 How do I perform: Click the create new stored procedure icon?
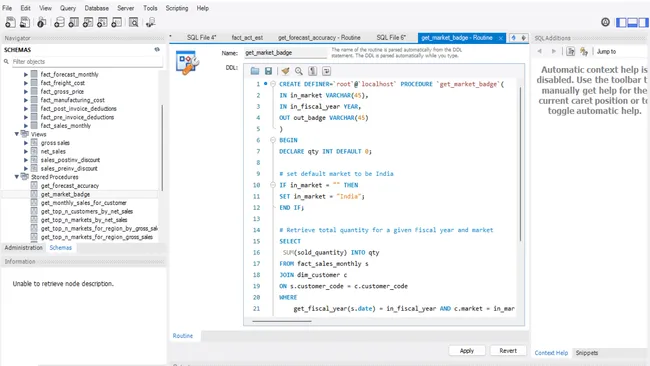(102, 22)
